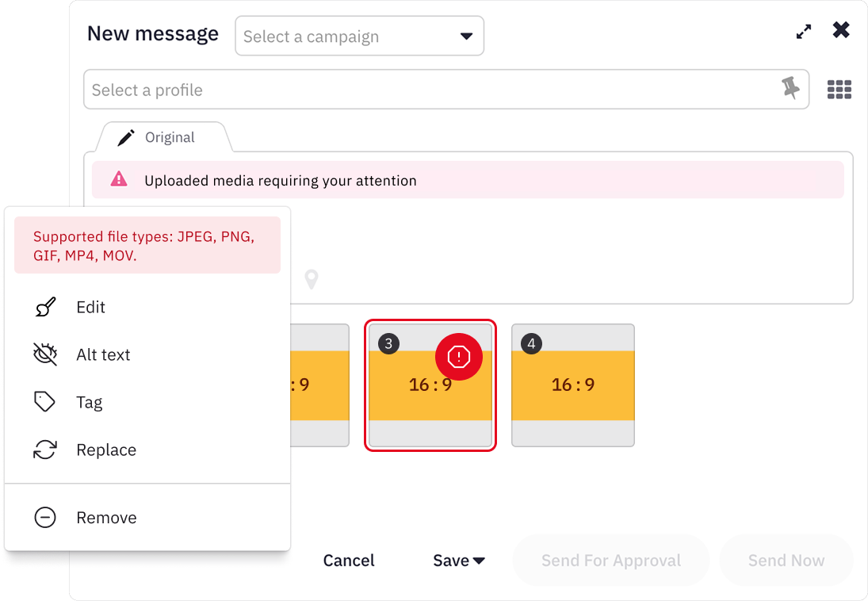Select the 16:9 thumbnail numbered 4

tap(572, 385)
